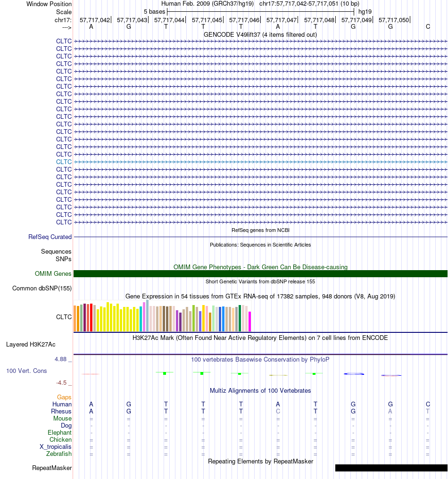Viewport: 448px width, 479px height.
Task: Click the RefSeq genes from NCBI title
Action: tap(260, 230)
